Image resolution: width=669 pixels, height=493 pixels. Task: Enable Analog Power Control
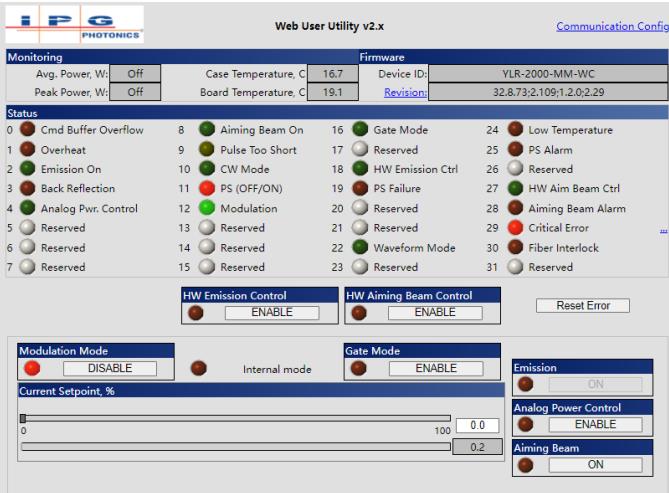tap(595, 424)
